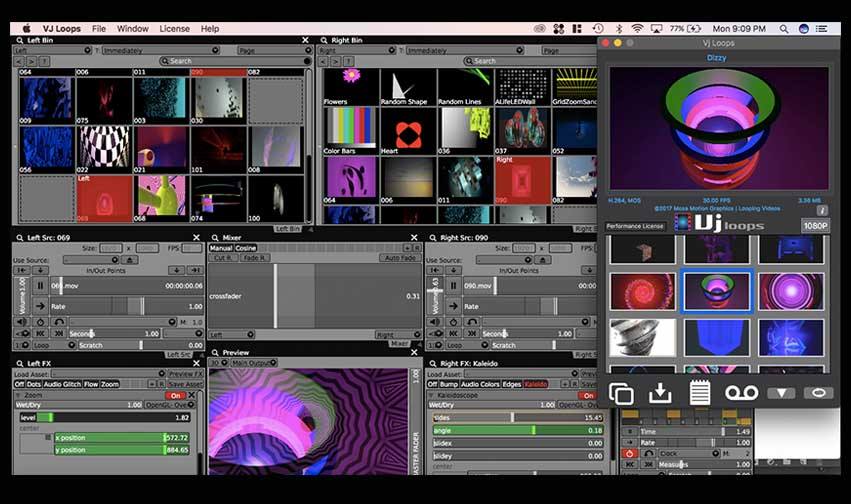Click the 1080P button in VJ Loops window
Image resolution: width=851 pixels, height=504 pixels.
815,226
